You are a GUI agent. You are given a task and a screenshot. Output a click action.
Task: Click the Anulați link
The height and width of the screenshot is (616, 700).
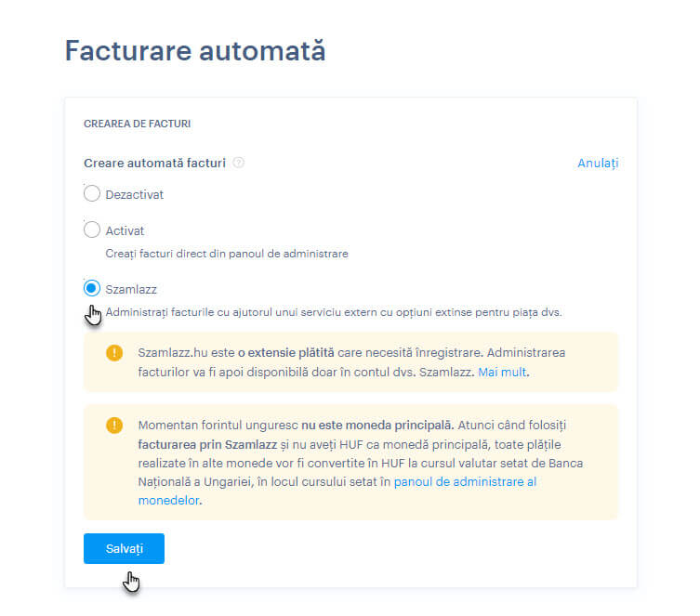pyautogui.click(x=598, y=164)
